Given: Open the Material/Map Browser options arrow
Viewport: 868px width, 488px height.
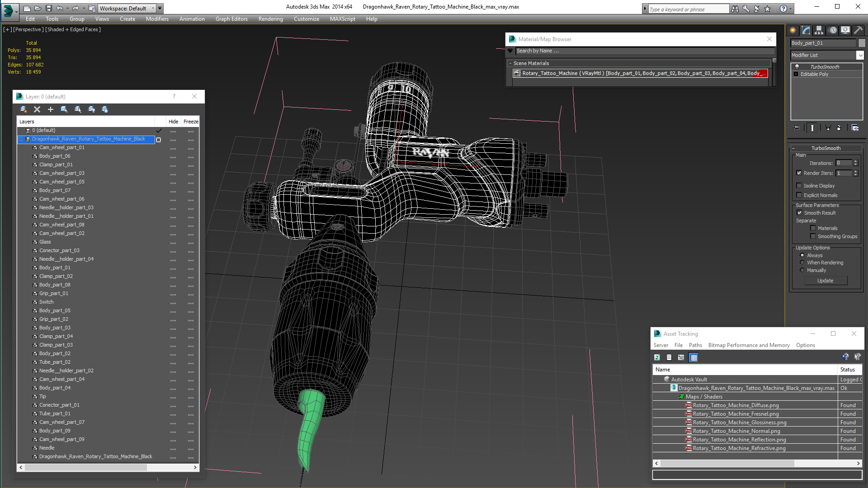Looking at the screenshot, I should [510, 51].
